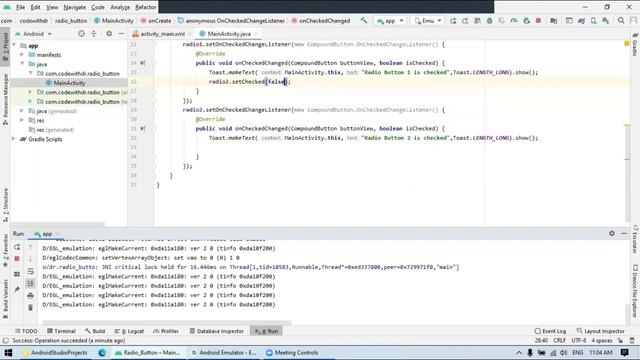Expand Gradle Scripts node
Image resolution: width=640 pixels, height=360 pixels.
point(14,139)
